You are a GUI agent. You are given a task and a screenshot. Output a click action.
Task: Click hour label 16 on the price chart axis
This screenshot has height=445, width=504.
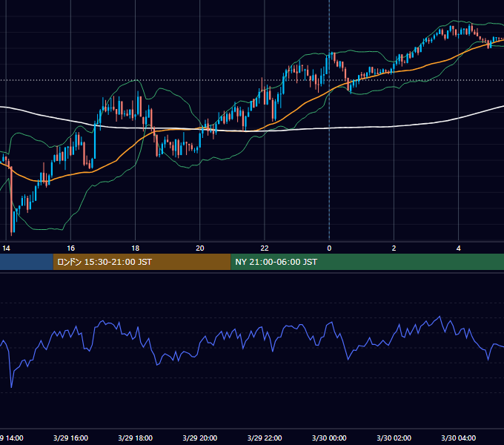pyautogui.click(x=70, y=248)
